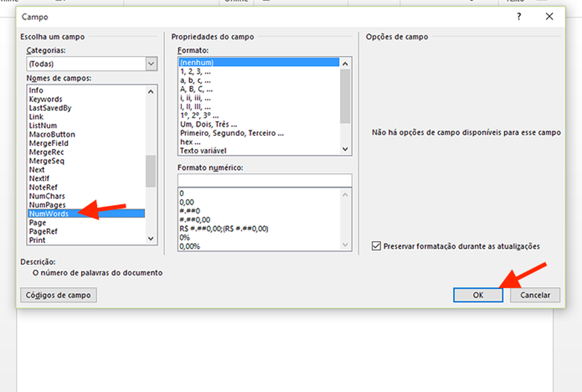
Task: Close the Campo dialog
Action: click(x=549, y=17)
